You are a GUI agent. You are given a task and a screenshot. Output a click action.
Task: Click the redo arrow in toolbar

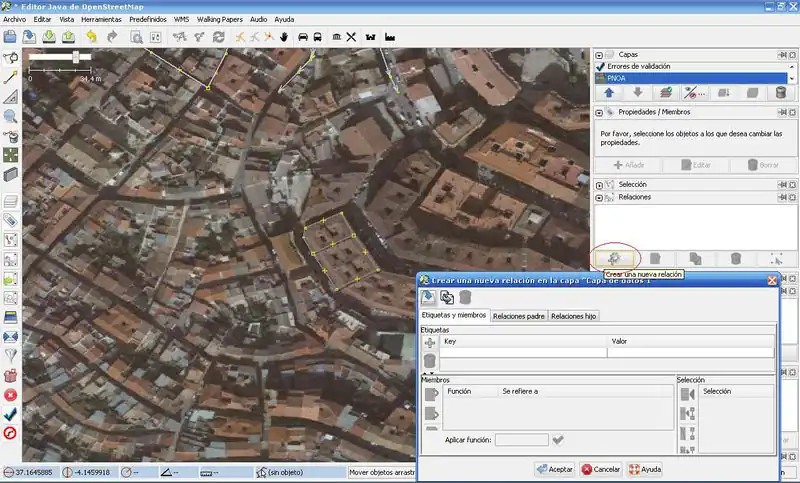(x=112, y=37)
